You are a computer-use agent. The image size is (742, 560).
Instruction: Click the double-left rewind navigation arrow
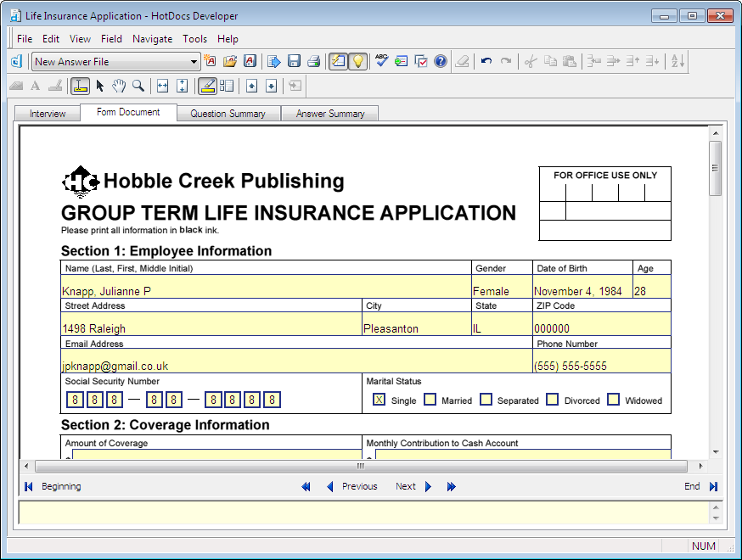[x=306, y=486]
